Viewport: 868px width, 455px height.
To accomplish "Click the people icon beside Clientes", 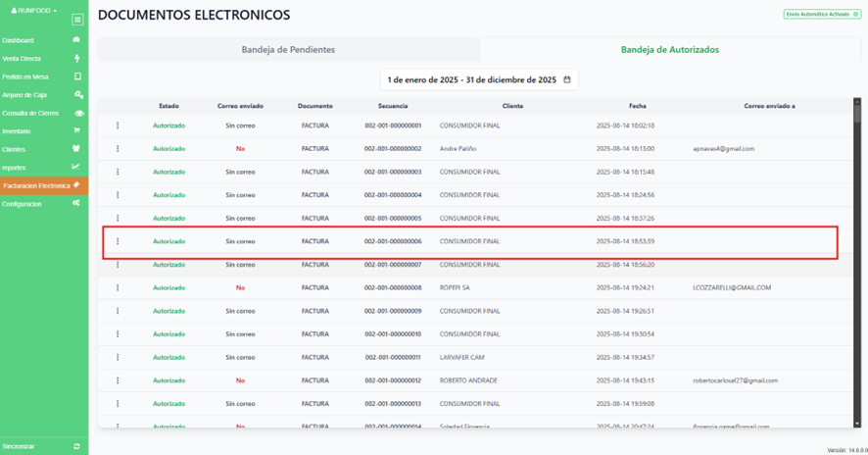I will (76, 148).
